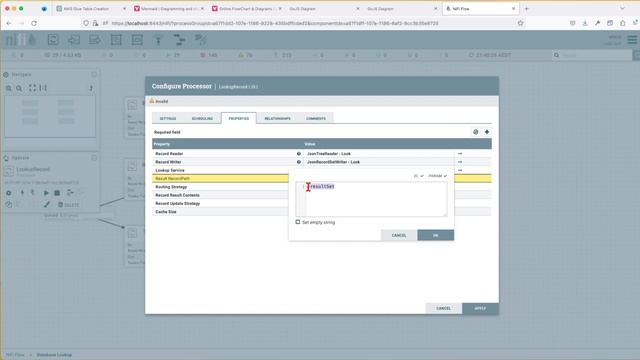Start the processor from Operate panel
640x360 pixels.
46,193
